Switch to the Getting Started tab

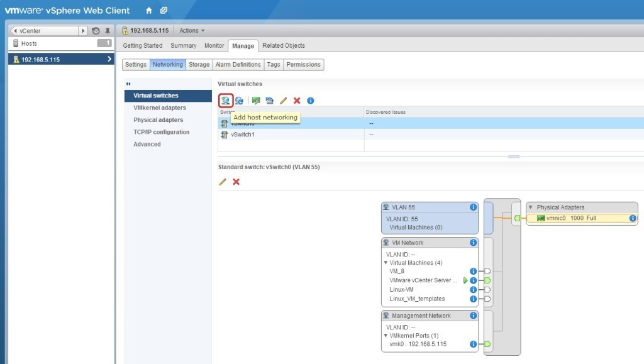(x=143, y=45)
